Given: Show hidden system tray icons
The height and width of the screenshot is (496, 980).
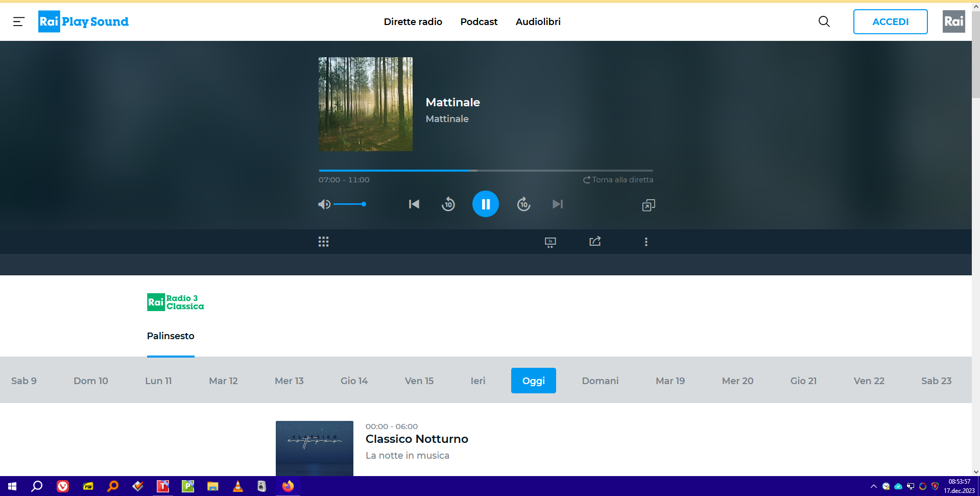Looking at the screenshot, I should 874,486.
